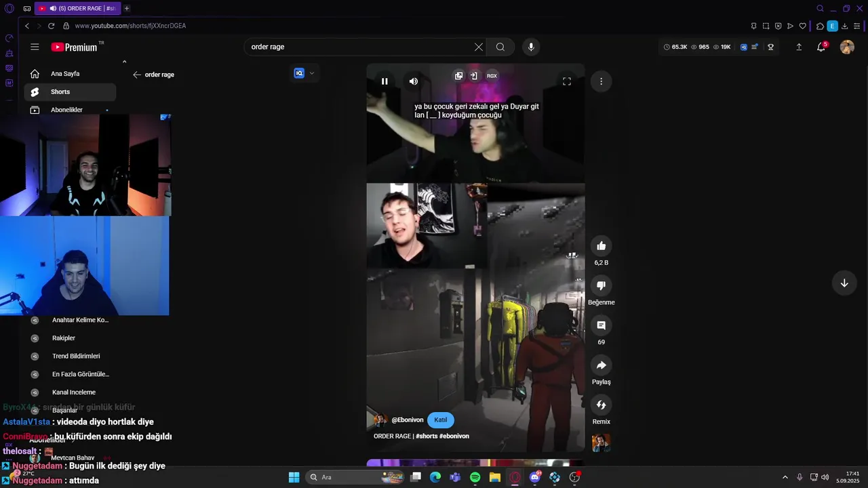Screen dimensions: 868x488
Task: Open the #shorts hashtag link
Action: (x=427, y=436)
